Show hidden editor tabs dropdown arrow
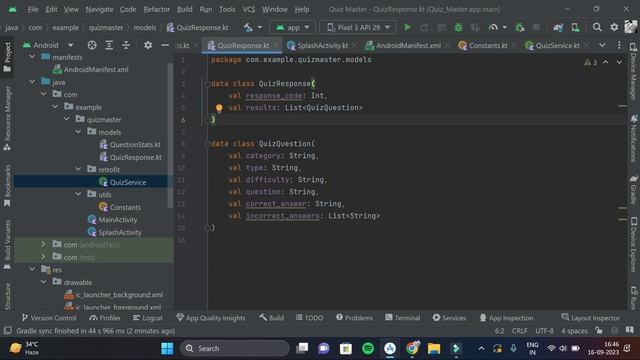The image size is (640, 360). [602, 45]
